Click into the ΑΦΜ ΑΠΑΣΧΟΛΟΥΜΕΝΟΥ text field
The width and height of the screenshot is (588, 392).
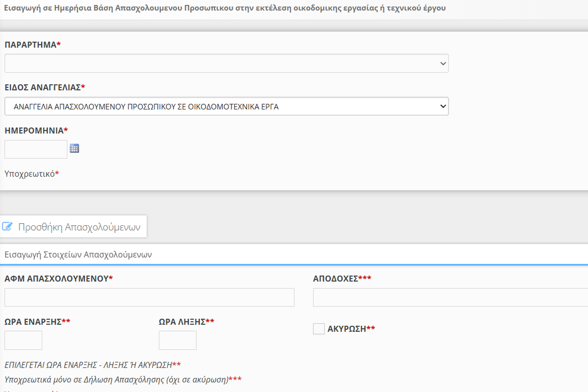coord(149,297)
